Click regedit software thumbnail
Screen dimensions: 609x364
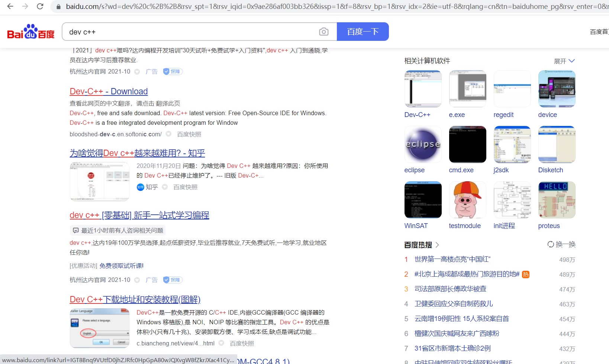coord(512,89)
